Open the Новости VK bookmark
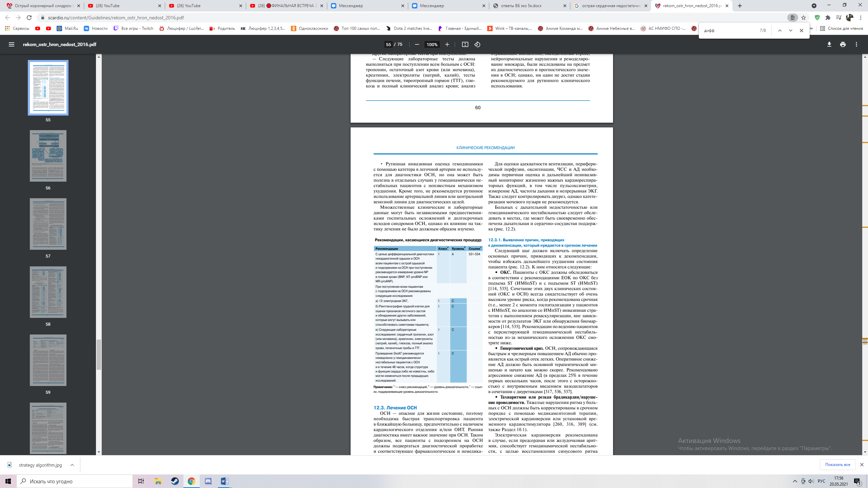This screenshot has width=868, height=488. (x=96, y=28)
